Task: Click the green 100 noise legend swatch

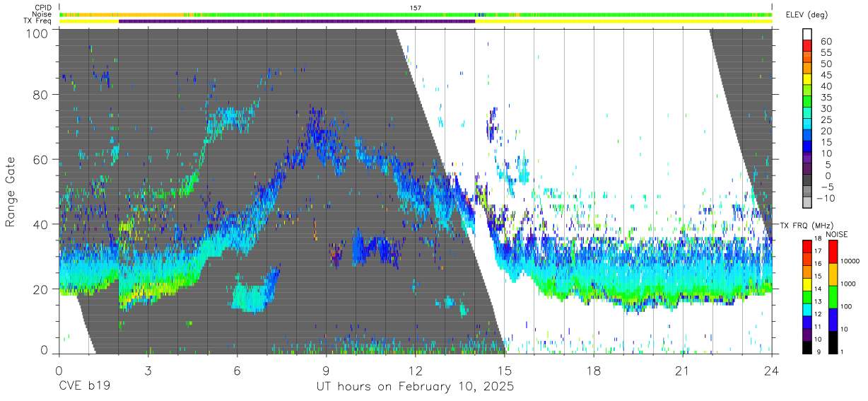Action: pyautogui.click(x=833, y=296)
